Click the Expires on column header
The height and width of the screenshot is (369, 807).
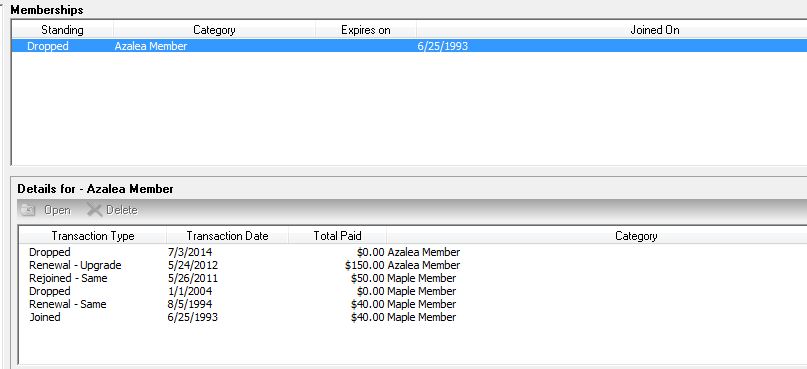[x=365, y=30]
